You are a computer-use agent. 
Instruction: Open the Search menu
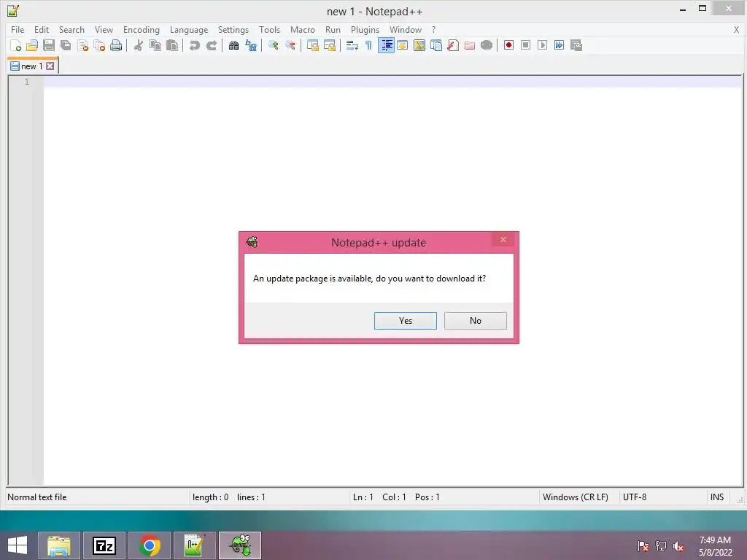click(71, 29)
